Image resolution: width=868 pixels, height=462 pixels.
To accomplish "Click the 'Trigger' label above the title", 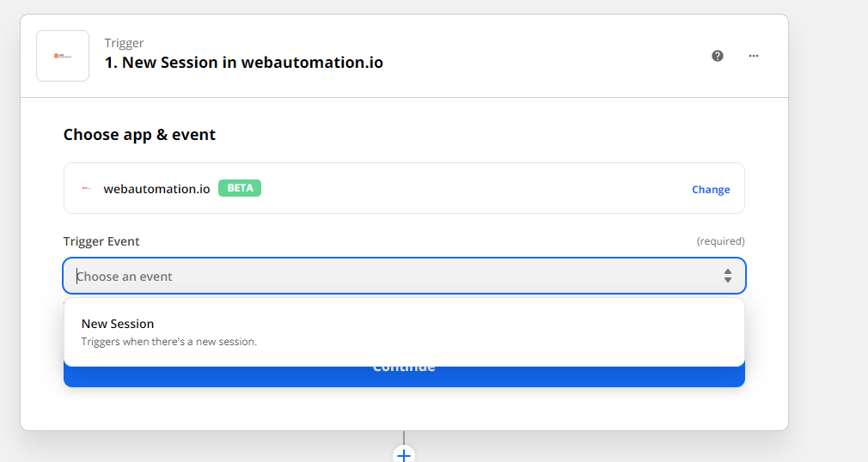I will click(x=124, y=43).
